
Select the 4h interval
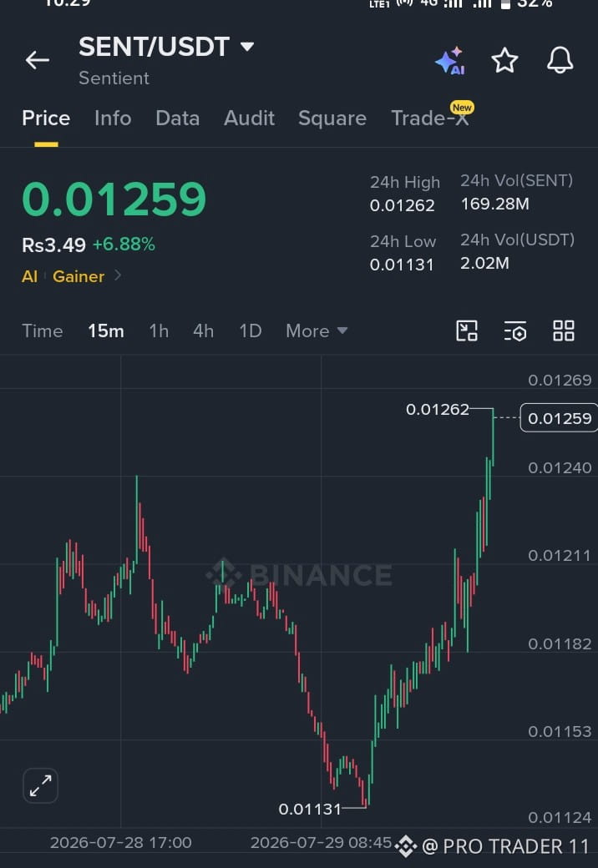point(203,331)
